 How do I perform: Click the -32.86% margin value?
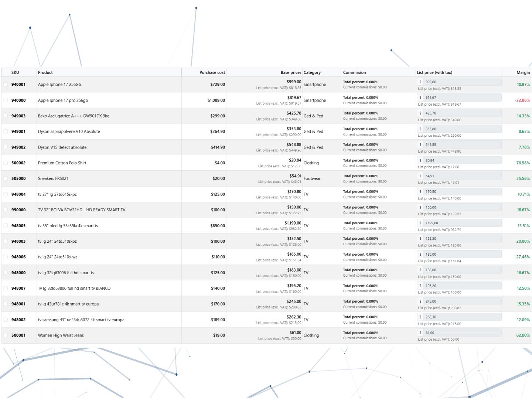coord(522,100)
